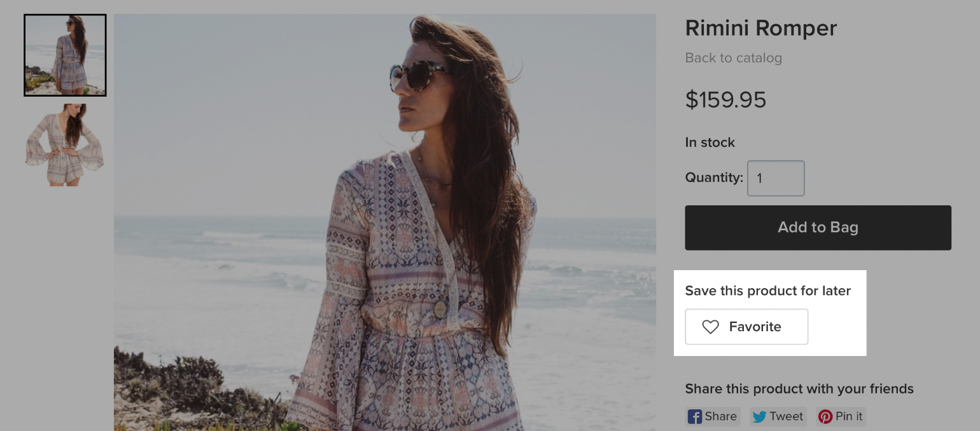Click the heart icon in the Favorite button
The width and height of the screenshot is (980, 431).
[x=710, y=327]
